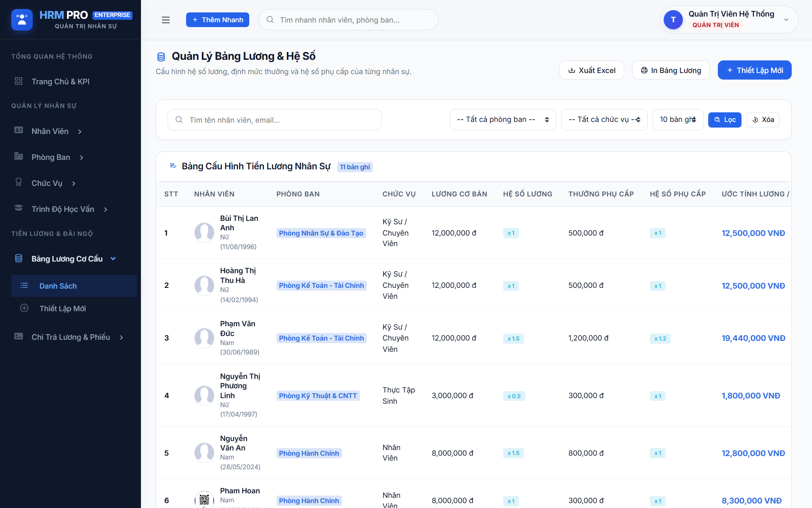Screen dimensions: 812x508
Task: Click the QR avatar of Pham Hoan
Action: click(204, 500)
